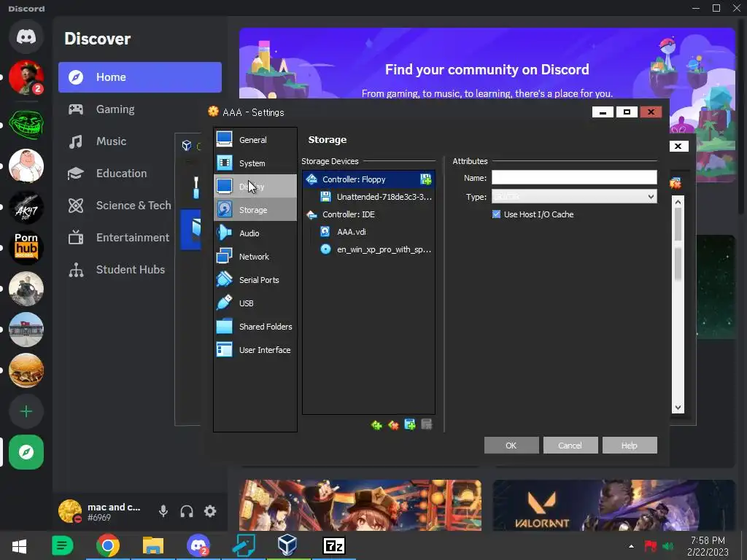
Task: Open Chrome from taskbar
Action: tap(108, 546)
